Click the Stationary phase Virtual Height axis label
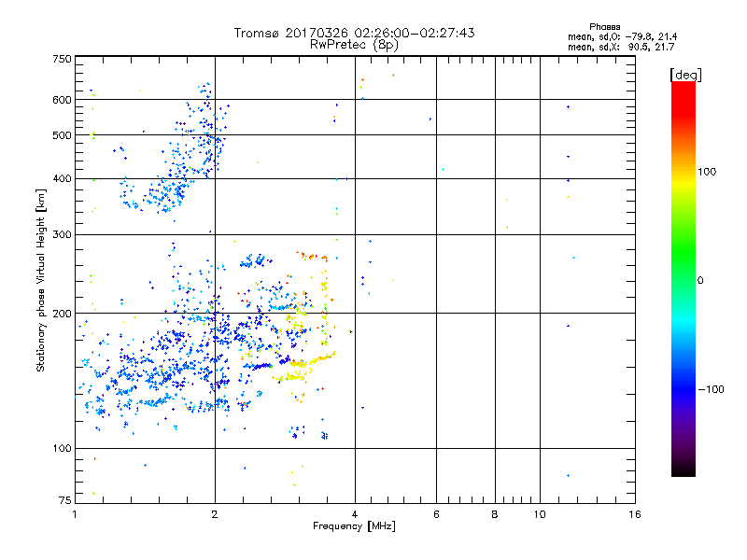Viewport: 747px width, 560px height. pos(41,281)
